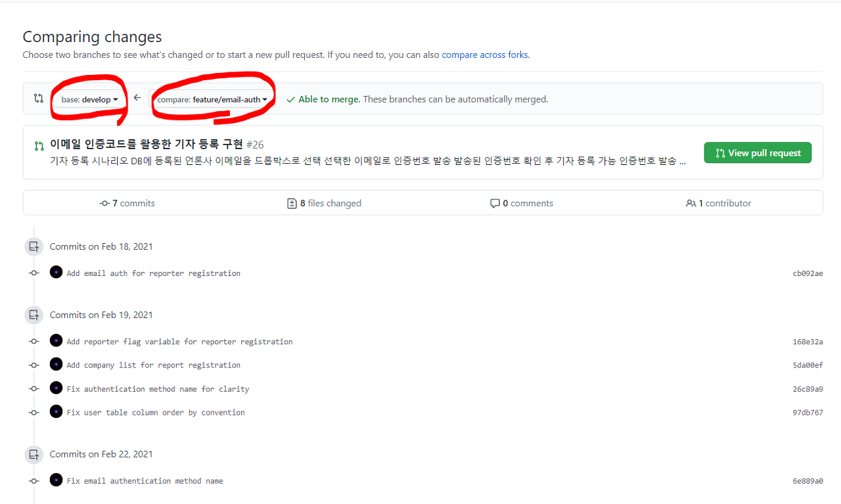Screen dimensions: 841x504
Task: Switch to the 1 contributor tab
Action: (718, 203)
